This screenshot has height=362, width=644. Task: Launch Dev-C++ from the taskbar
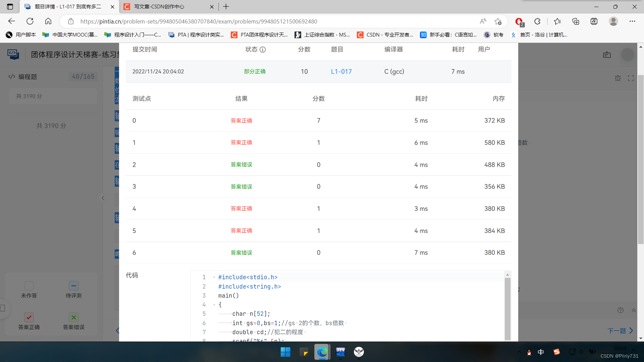[340, 352]
